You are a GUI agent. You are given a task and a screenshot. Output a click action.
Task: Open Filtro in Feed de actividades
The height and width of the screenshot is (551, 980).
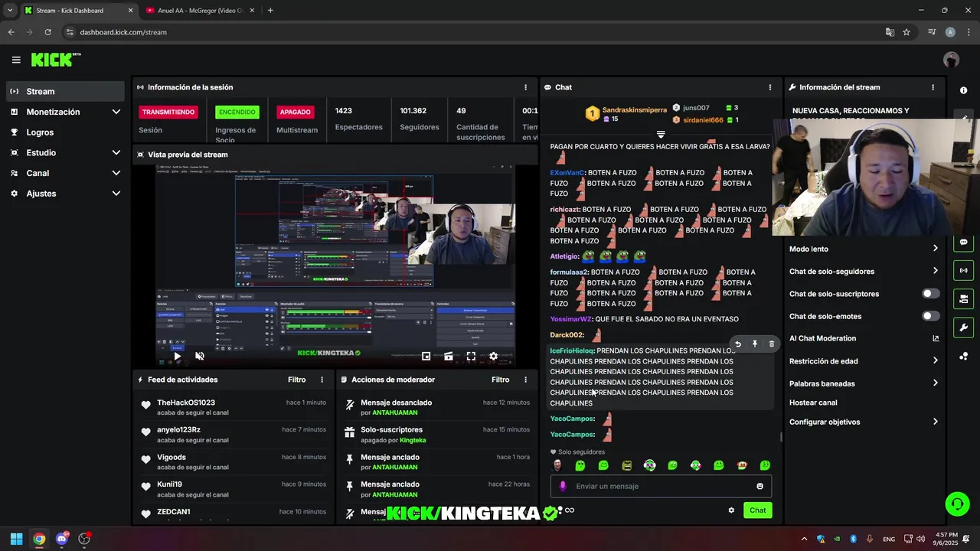tap(296, 380)
